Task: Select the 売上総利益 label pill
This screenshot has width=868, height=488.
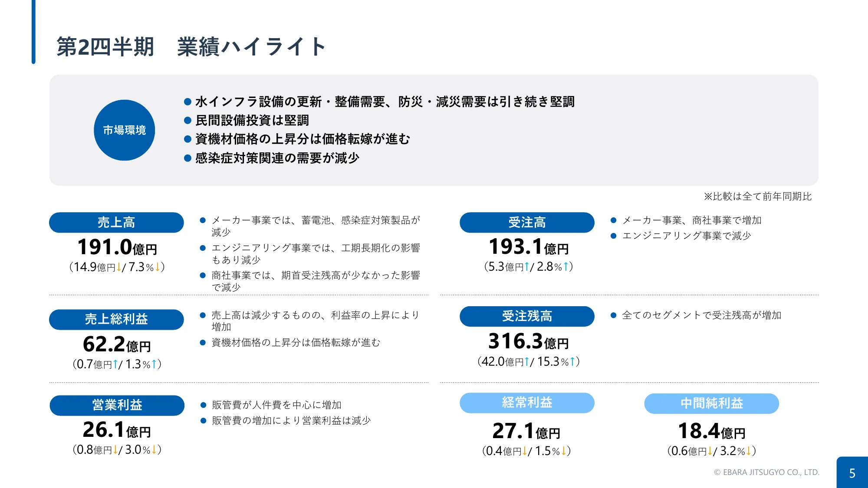Action: 116,319
